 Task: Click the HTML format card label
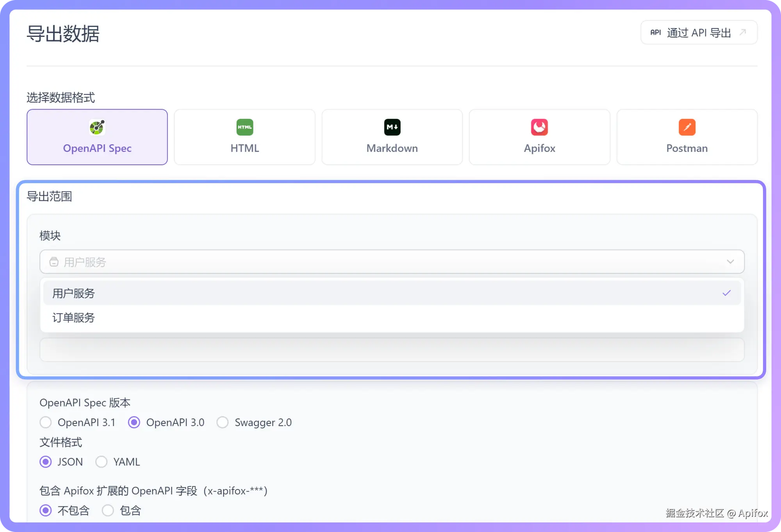(244, 148)
